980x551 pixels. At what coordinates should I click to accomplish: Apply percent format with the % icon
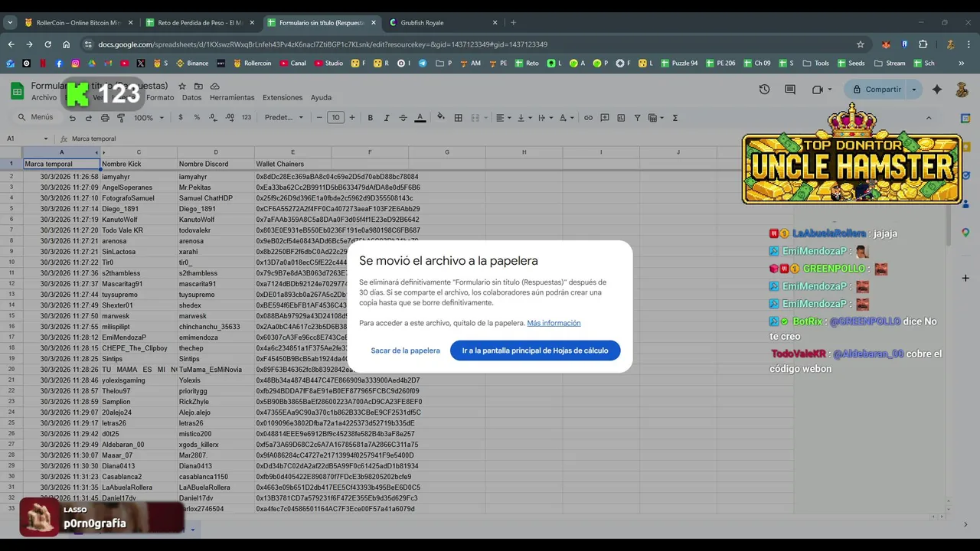pos(197,118)
